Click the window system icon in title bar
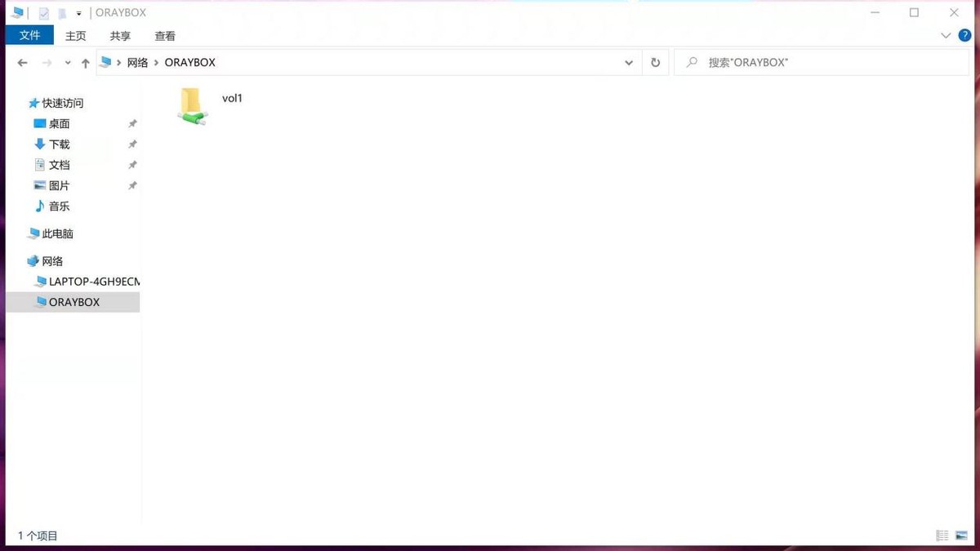Viewport: 980px width, 551px height. (x=18, y=13)
